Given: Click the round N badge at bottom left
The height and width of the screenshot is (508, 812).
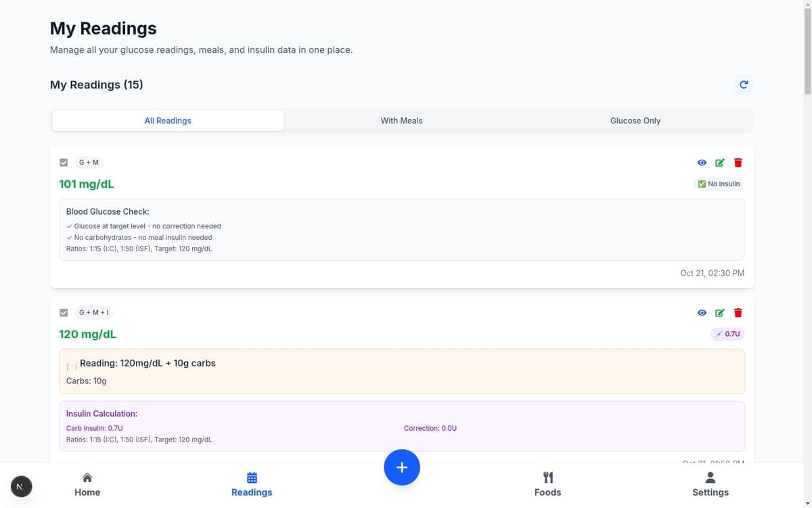Looking at the screenshot, I should coord(22,486).
